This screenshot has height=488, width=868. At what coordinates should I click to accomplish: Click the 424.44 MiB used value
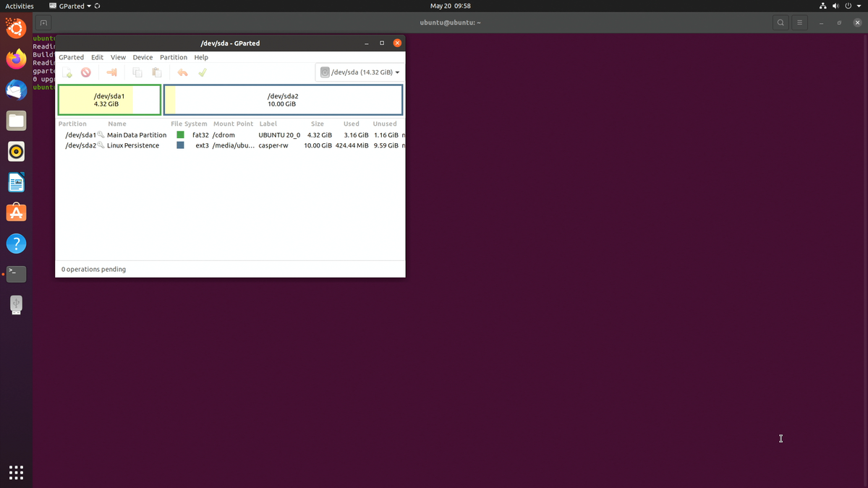(x=352, y=145)
